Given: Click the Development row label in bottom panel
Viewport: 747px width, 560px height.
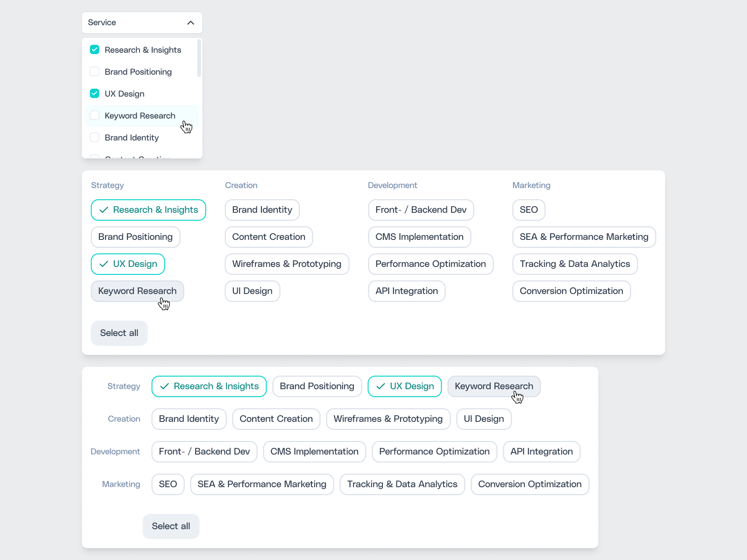Looking at the screenshot, I should click(x=115, y=452).
